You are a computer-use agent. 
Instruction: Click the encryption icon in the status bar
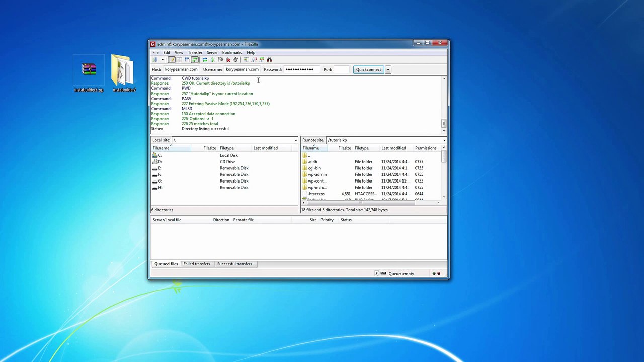[377, 274]
